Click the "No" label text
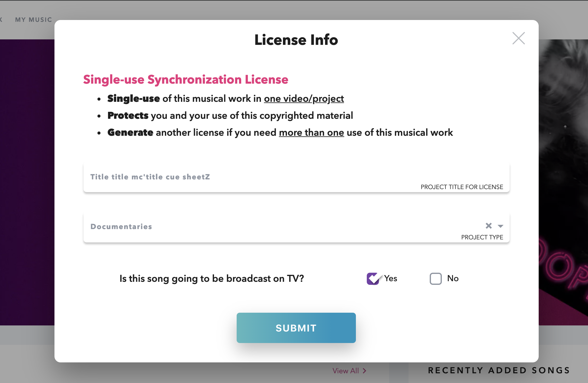Screen dimensions: 588x383 (453, 278)
